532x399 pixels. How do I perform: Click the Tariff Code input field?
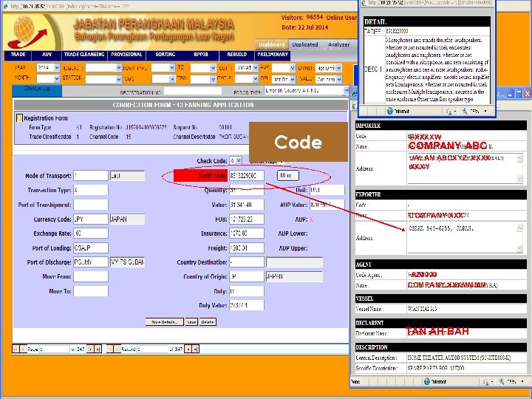pyautogui.click(x=247, y=175)
